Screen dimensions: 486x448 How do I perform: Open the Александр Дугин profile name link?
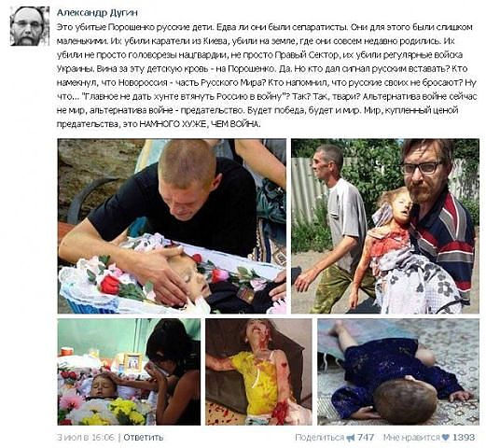[97, 13]
